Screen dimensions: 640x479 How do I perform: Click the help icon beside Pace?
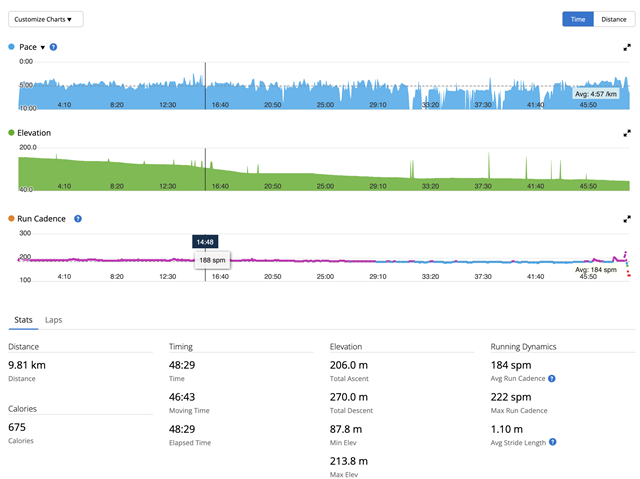pos(53,47)
